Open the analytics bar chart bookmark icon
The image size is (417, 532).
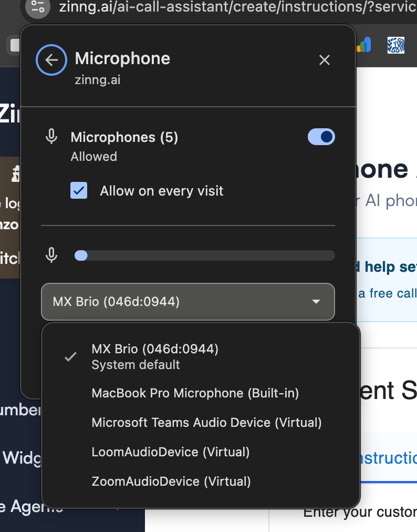(x=364, y=45)
